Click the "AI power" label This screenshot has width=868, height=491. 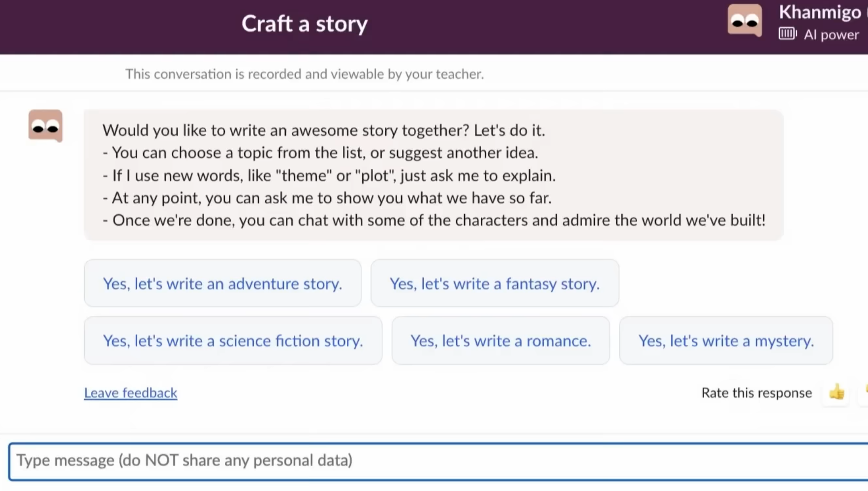pos(831,34)
